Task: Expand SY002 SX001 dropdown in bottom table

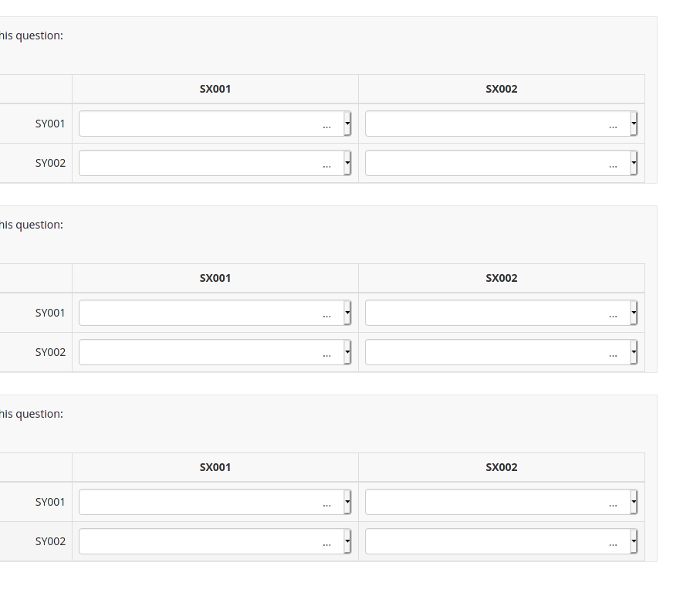Action: (x=215, y=541)
